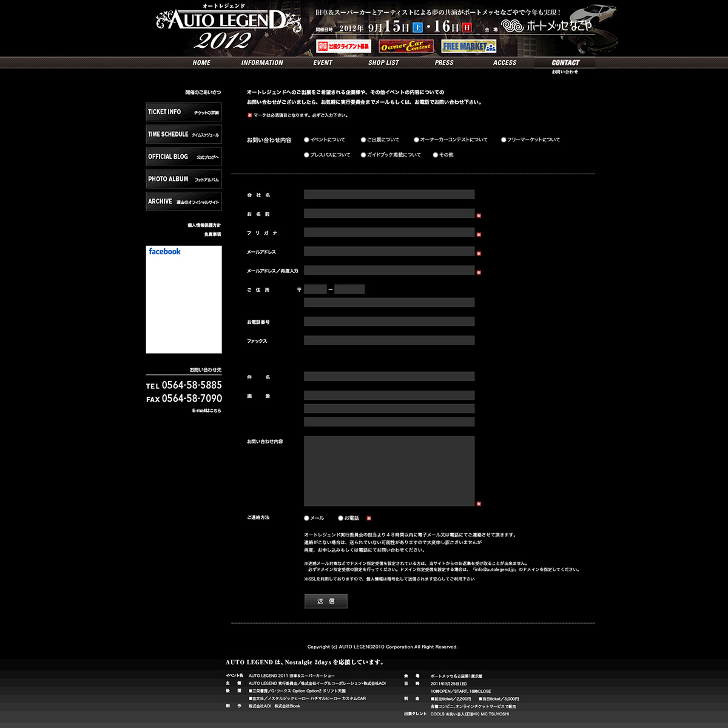The width and height of the screenshot is (728, 728).
Task: Open the 出展クライアント募集 banner
Action: coord(343,46)
